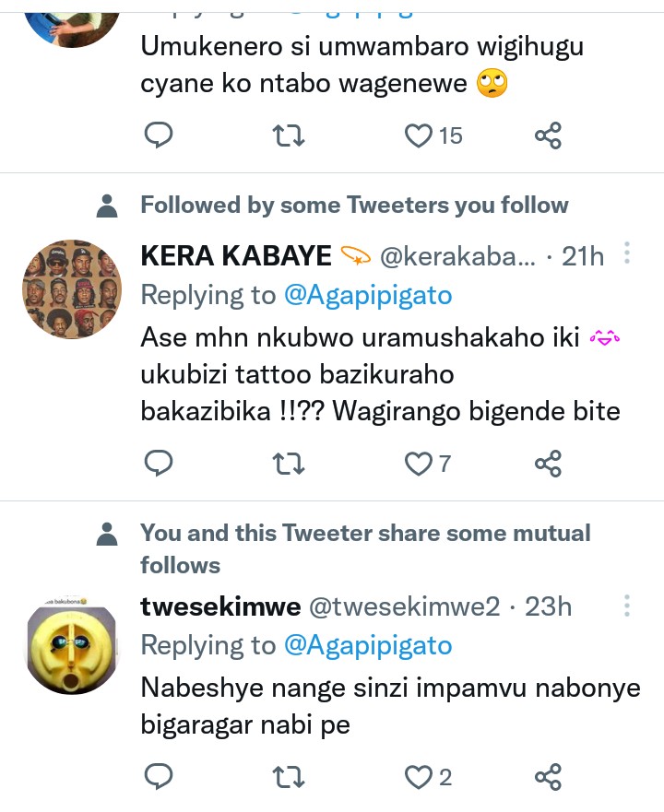
Task: Retweet KERA KABAYE's reply
Action: (x=290, y=463)
